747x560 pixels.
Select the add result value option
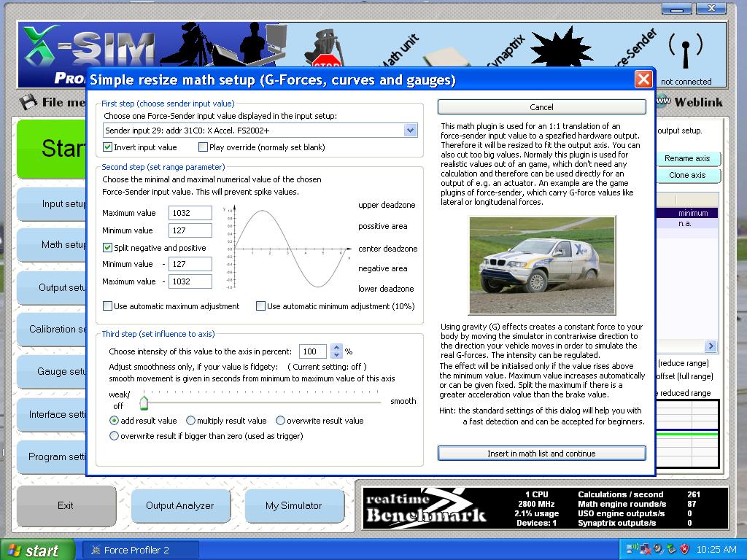[114, 421]
